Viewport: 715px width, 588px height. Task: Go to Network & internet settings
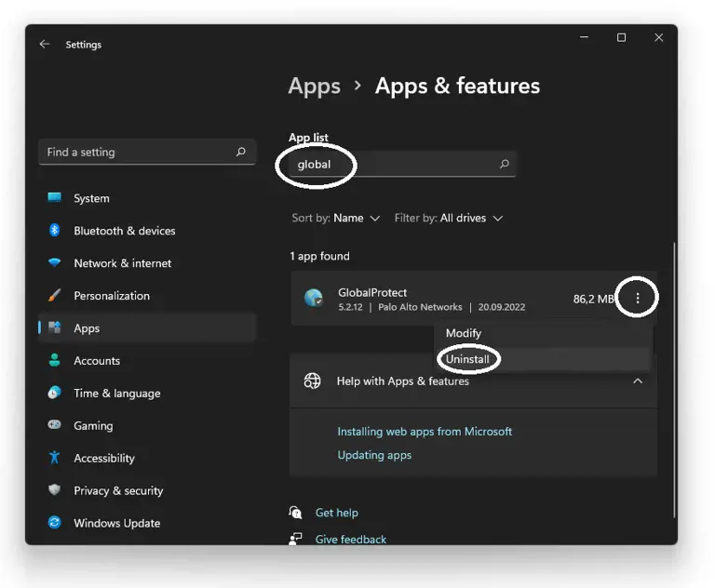coord(122,263)
